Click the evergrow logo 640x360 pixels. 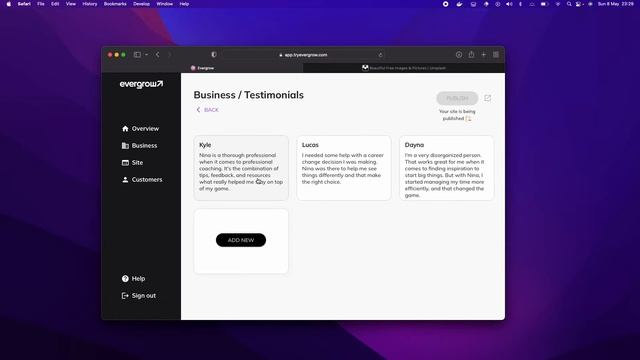pyautogui.click(x=141, y=84)
